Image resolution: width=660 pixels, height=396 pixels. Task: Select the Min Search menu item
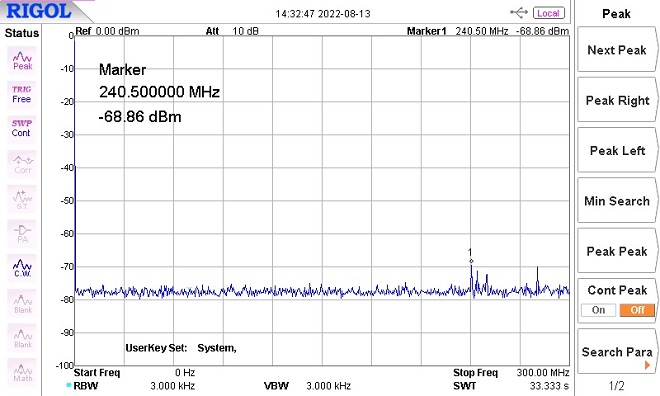(617, 201)
